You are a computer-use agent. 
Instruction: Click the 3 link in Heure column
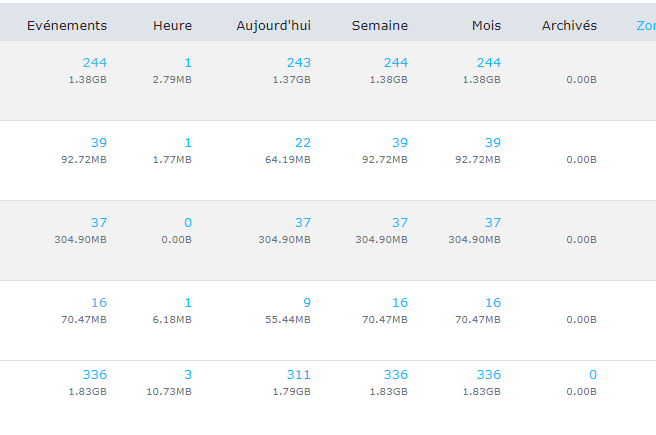click(x=187, y=375)
